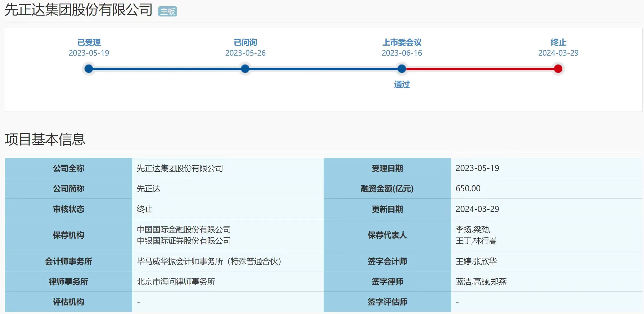Click the 保荐机构 header cell
The width and height of the screenshot is (644, 314).
pyautogui.click(x=68, y=235)
